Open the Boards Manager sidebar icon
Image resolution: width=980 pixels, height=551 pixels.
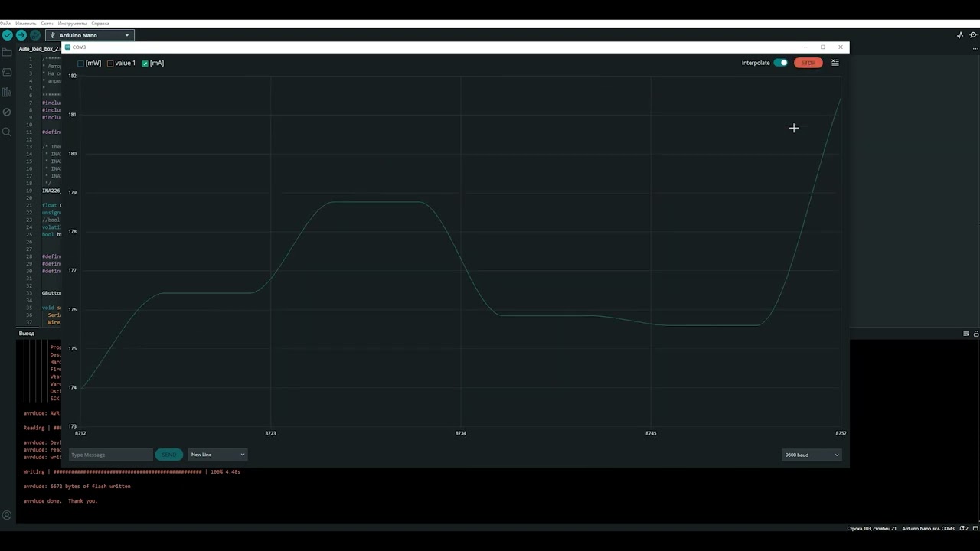[7, 72]
